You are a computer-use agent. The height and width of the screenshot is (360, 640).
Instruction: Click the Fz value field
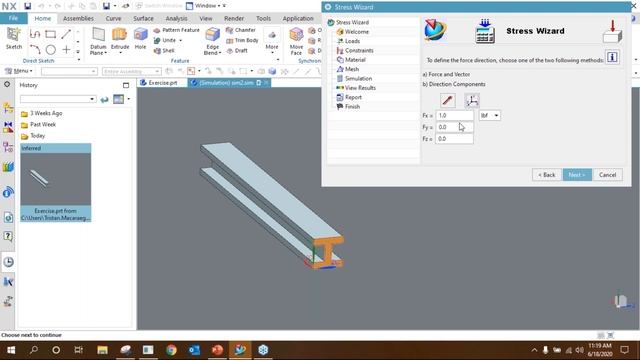454,139
